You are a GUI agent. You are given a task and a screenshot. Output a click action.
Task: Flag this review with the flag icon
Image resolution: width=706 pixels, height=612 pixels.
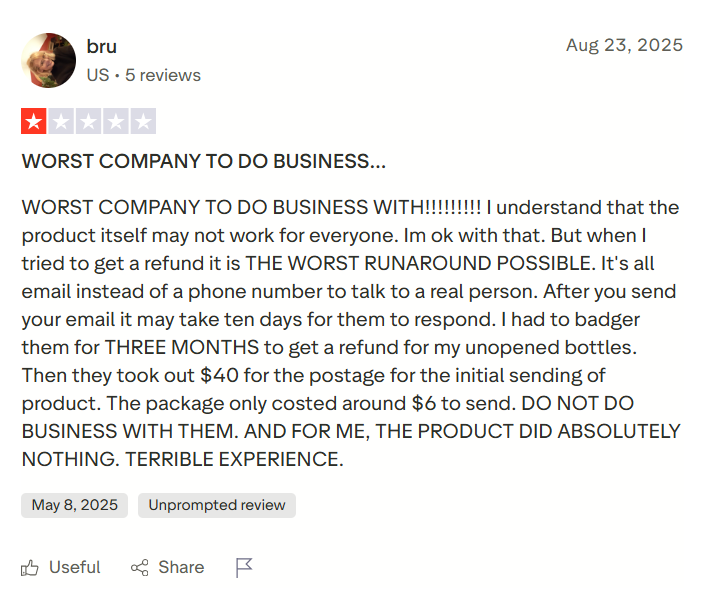pos(244,568)
